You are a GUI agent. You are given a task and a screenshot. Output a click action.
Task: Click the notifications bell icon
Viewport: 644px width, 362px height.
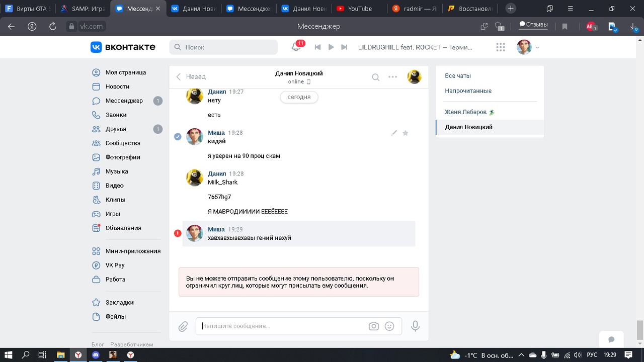296,47
